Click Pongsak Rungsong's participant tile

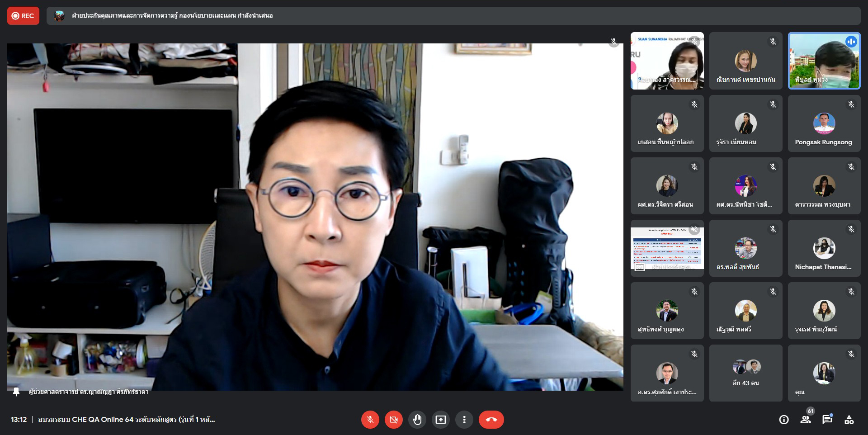coord(824,123)
